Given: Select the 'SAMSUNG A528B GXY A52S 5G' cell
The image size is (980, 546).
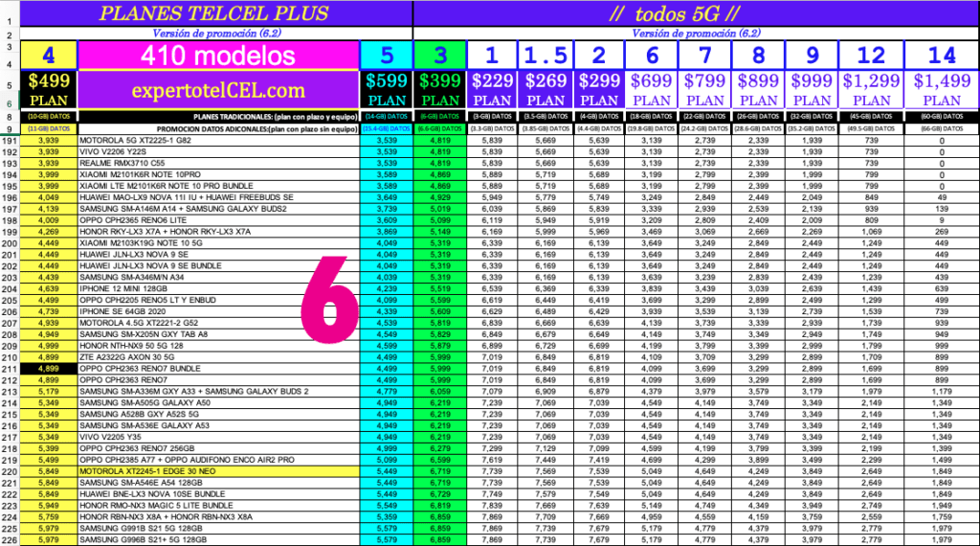Looking at the screenshot, I should (x=218, y=414).
